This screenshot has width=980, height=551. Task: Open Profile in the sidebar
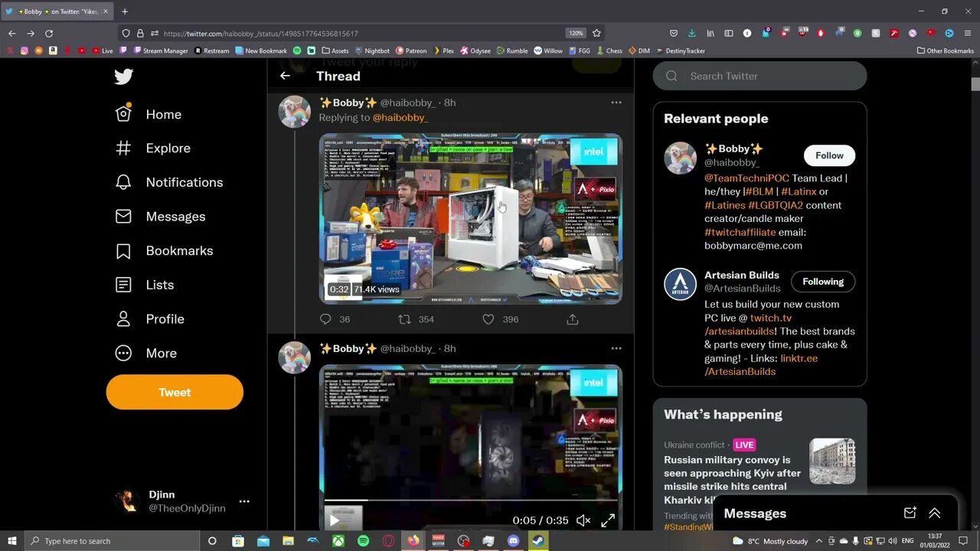tap(150, 319)
